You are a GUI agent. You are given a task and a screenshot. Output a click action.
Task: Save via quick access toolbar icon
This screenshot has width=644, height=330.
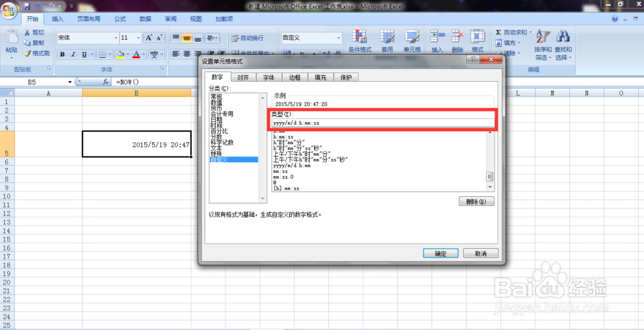click(26, 6)
